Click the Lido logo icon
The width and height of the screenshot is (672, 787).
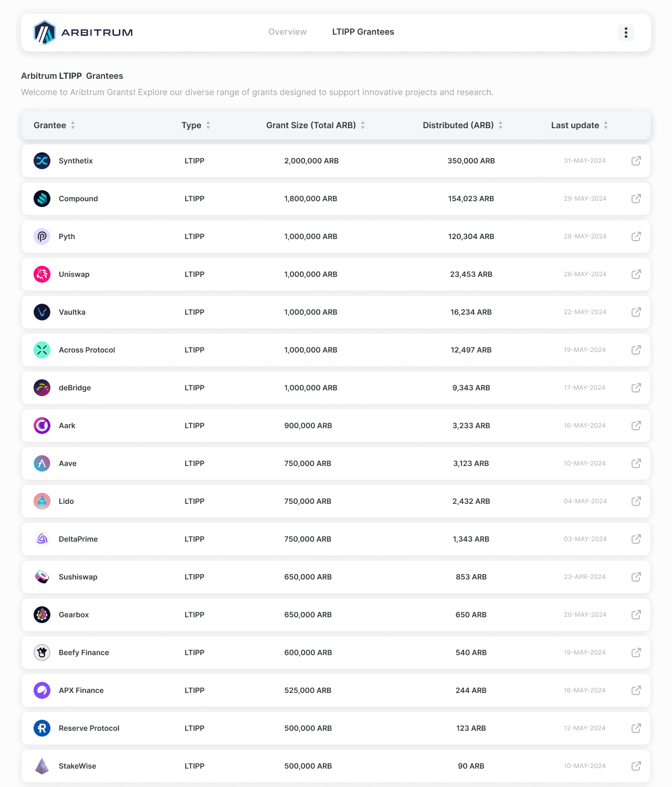tap(42, 501)
